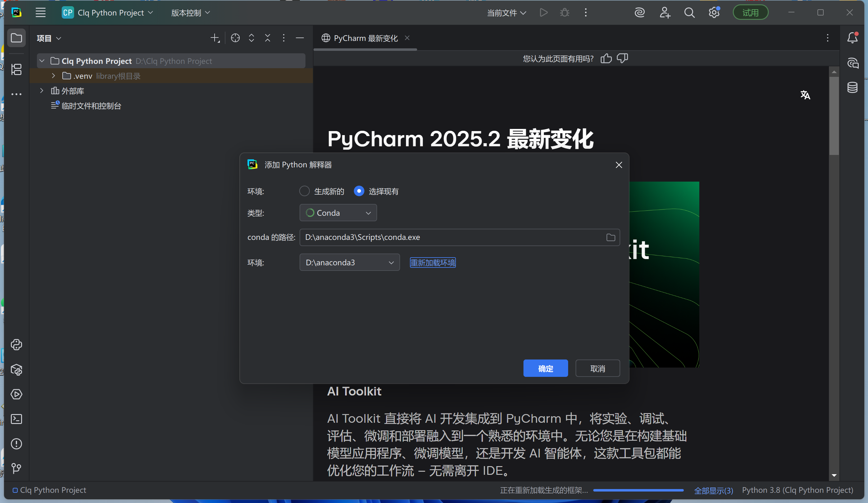Open the D:\anaconda3 environment dropdown

coord(349,262)
